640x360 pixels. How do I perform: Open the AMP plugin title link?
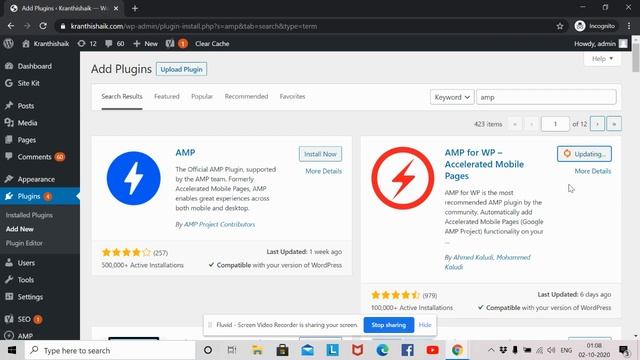(x=185, y=152)
